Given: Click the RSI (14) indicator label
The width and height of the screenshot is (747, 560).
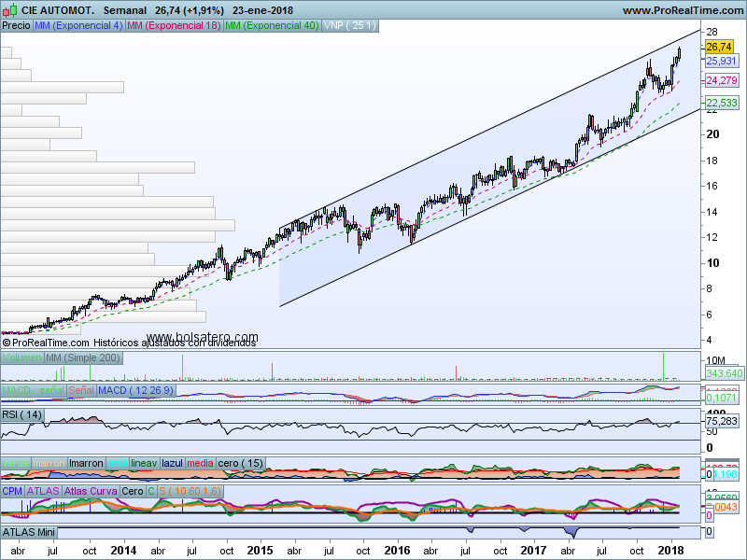Looking at the screenshot, I should [x=22, y=414].
